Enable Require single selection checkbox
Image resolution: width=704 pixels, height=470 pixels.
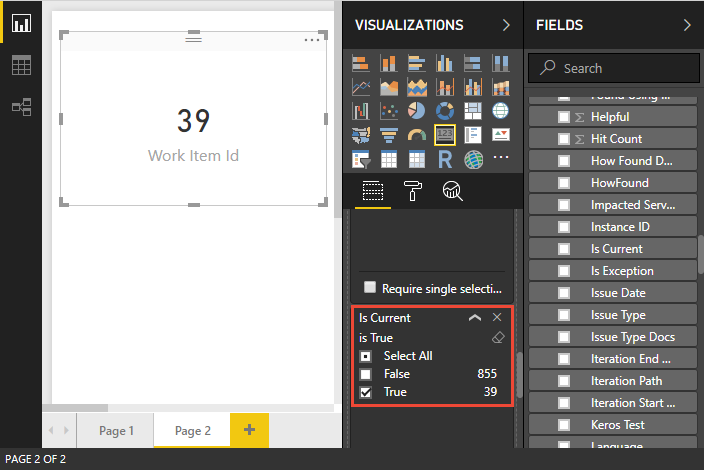[370, 287]
